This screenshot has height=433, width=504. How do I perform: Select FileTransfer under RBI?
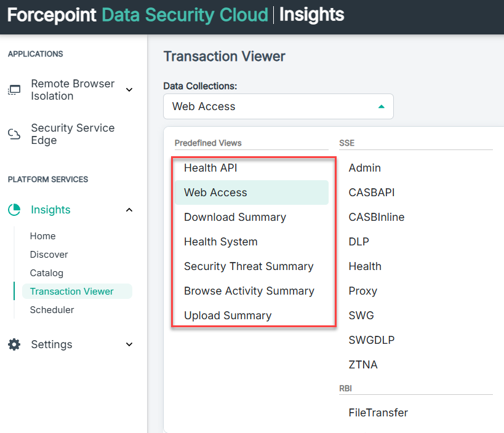[378, 413]
